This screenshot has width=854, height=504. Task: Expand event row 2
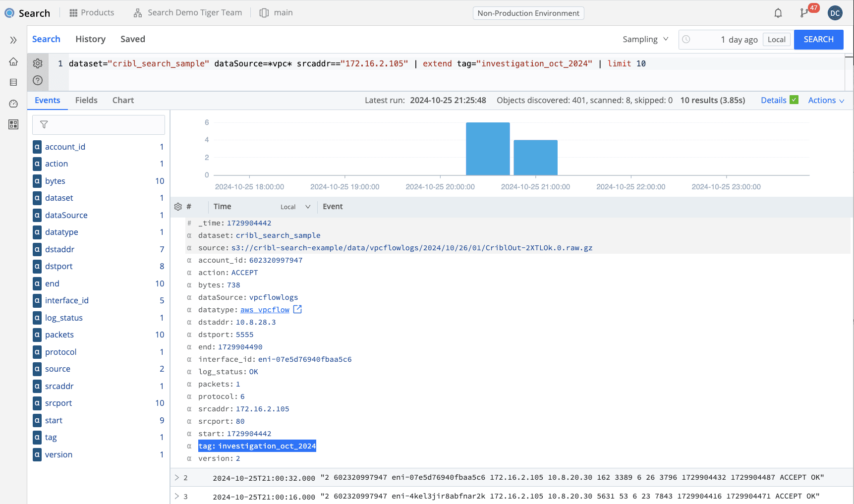click(177, 478)
